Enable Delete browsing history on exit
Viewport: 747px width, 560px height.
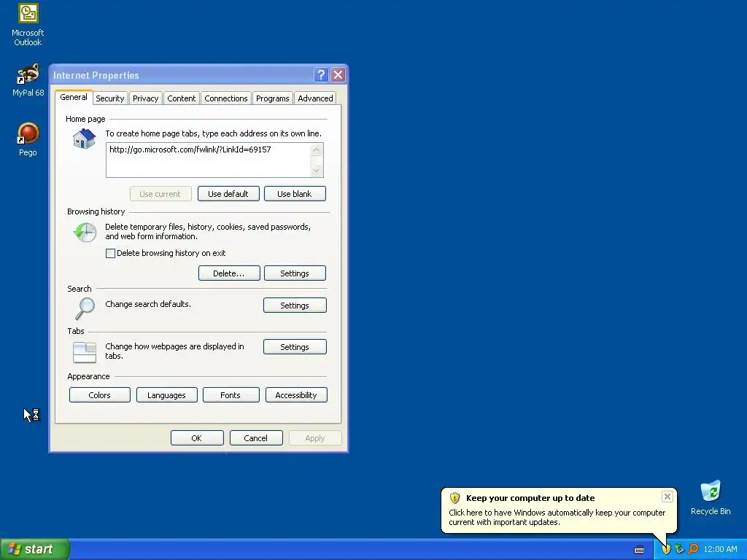110,253
